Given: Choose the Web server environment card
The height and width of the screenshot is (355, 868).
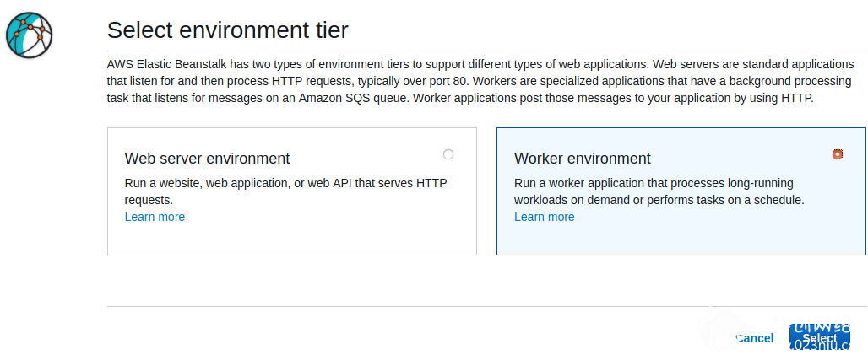Looking at the screenshot, I should 292,191.
